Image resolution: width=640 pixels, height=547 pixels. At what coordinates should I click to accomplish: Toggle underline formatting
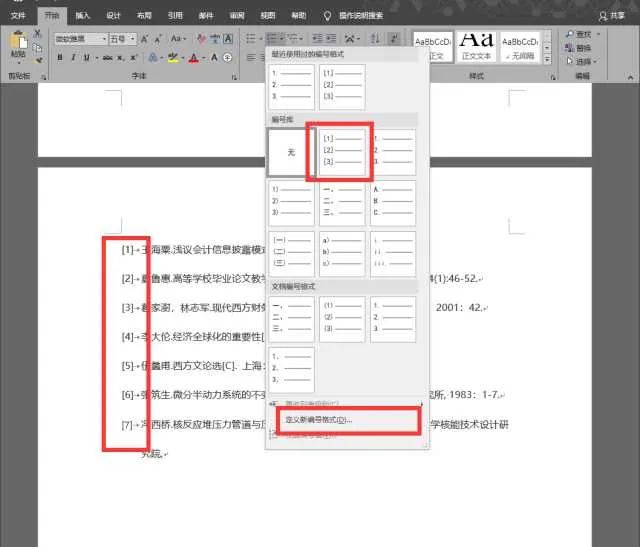[87, 58]
